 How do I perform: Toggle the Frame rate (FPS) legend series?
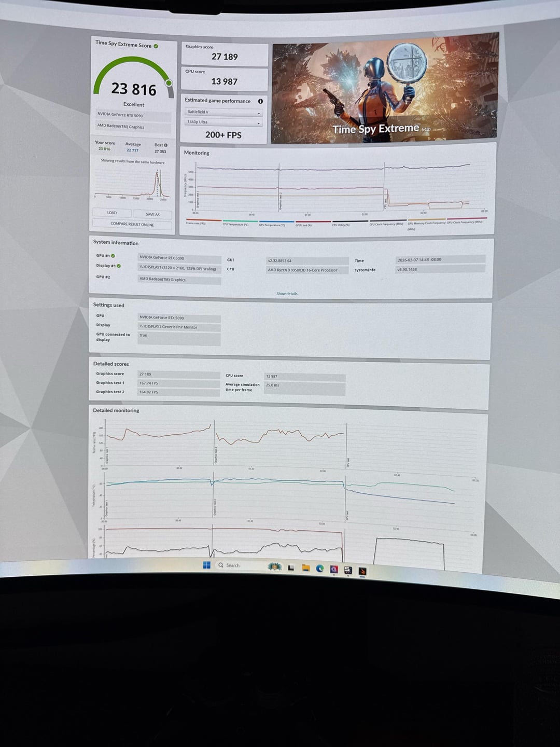196,223
